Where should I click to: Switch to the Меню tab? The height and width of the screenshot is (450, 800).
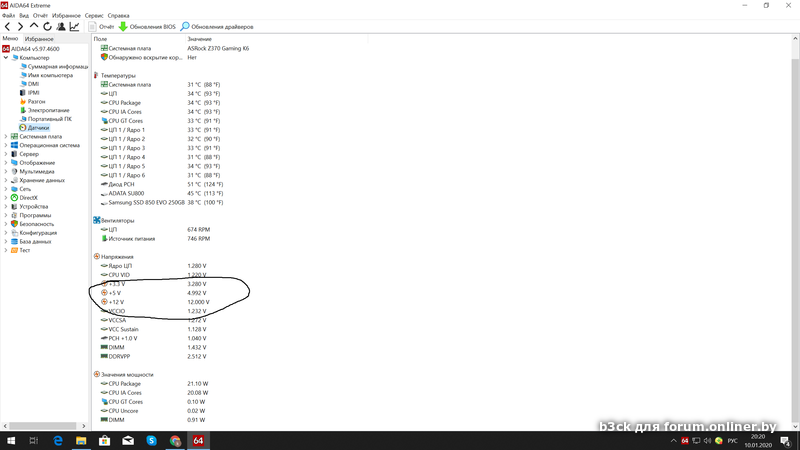(10, 38)
